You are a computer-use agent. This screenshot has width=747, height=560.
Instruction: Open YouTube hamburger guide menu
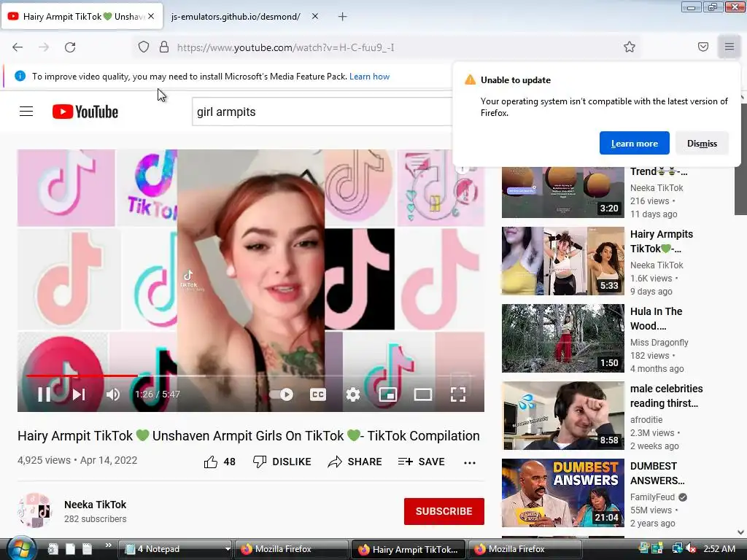click(26, 112)
